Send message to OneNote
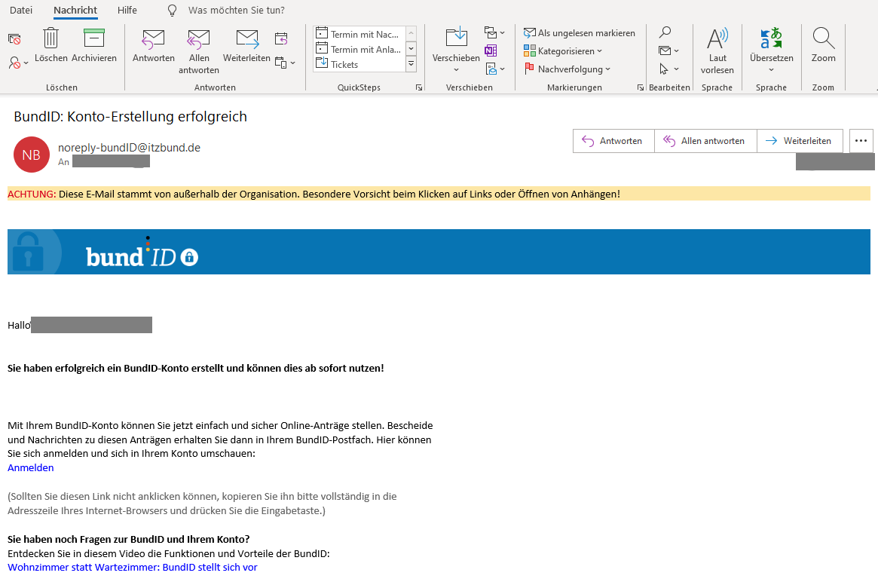 point(491,51)
